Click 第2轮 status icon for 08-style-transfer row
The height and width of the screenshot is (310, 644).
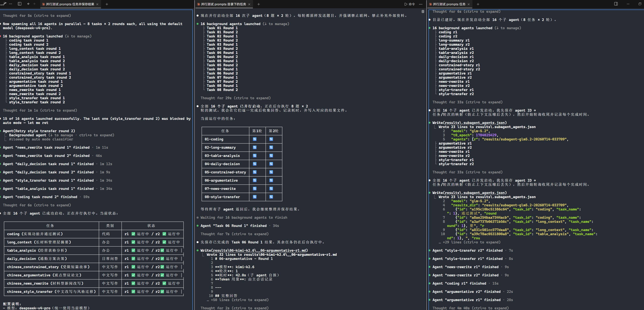271,197
